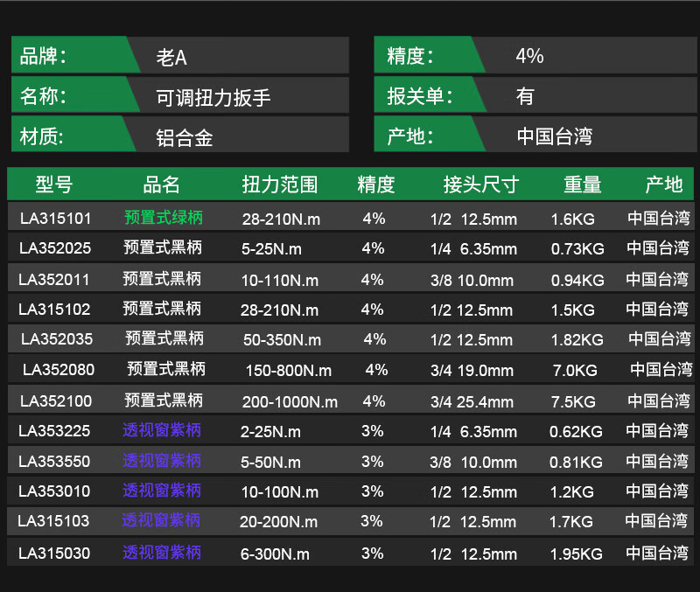Select model LA352080 in the list
Viewport: 700px width, 592px height.
pyautogui.click(x=59, y=370)
